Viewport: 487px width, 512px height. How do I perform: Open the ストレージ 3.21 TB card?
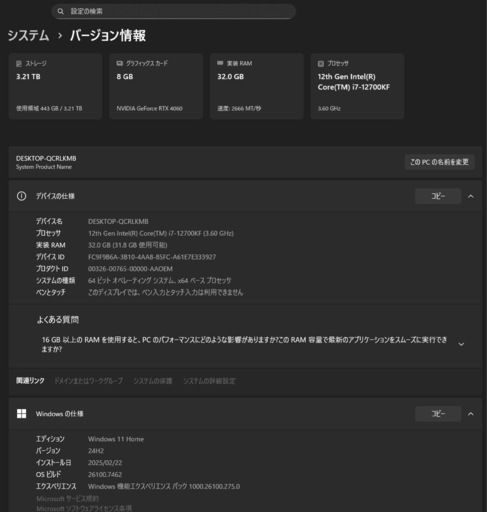[x=56, y=86]
